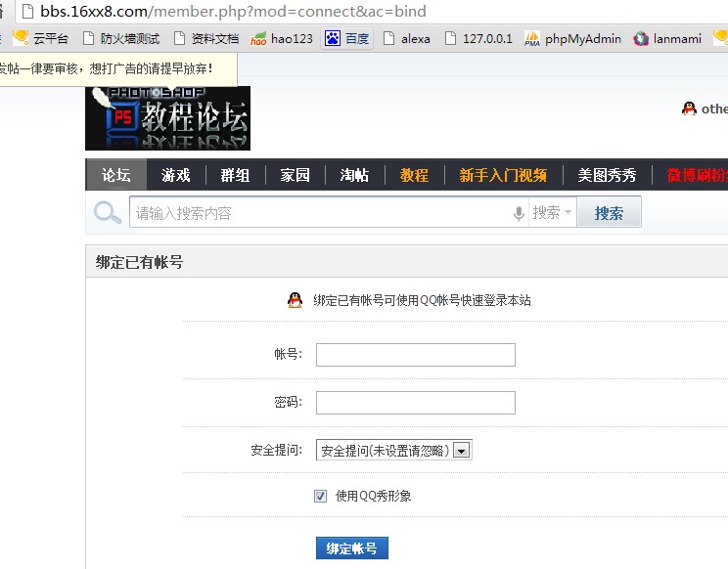The height and width of the screenshot is (569, 728).
Task: Open the 资料文档 bookmark
Action: click(x=206, y=38)
